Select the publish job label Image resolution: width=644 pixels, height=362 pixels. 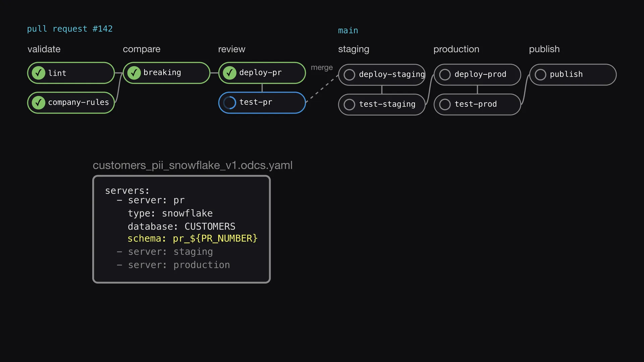(566, 74)
